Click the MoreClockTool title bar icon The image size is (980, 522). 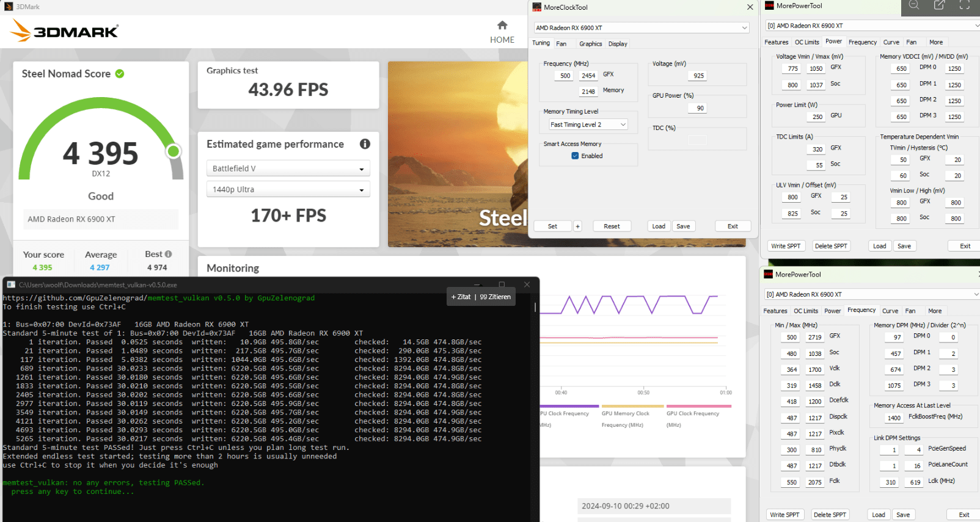pyautogui.click(x=537, y=7)
